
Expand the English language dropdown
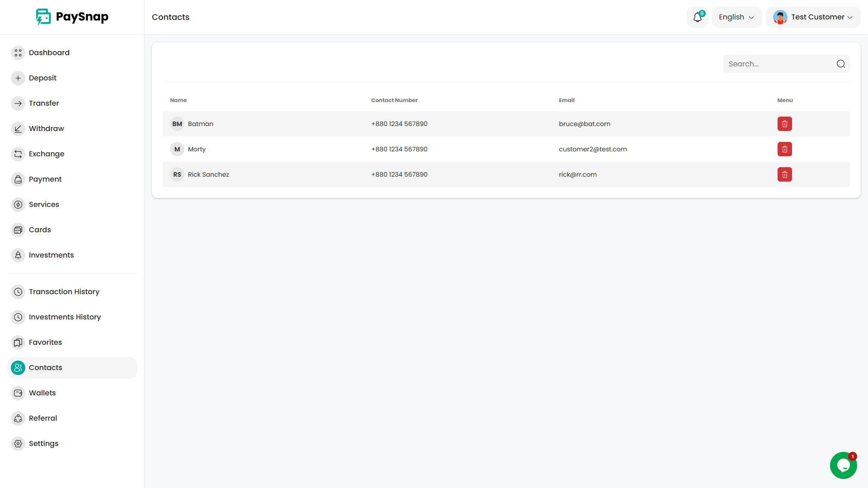(x=736, y=17)
